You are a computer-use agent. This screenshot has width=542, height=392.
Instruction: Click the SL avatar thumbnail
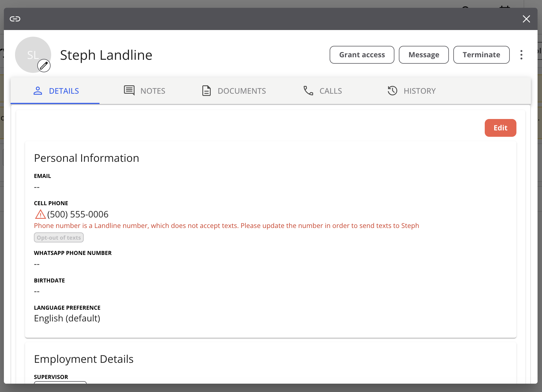31,53
